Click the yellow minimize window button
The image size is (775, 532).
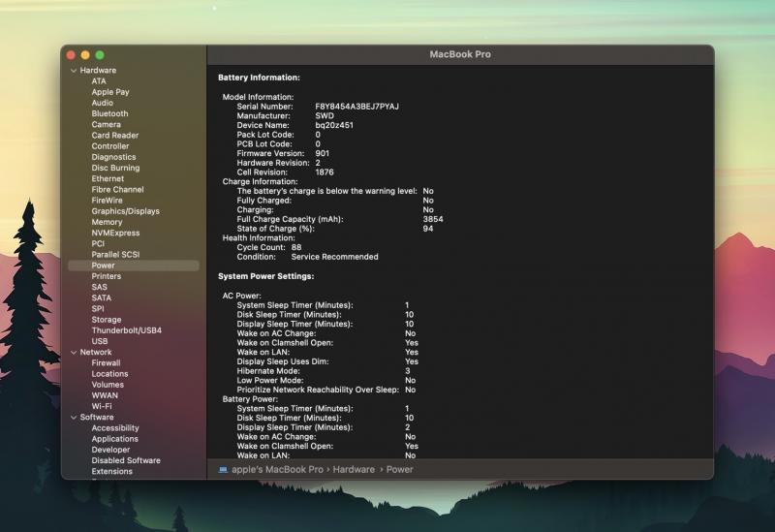click(x=85, y=55)
